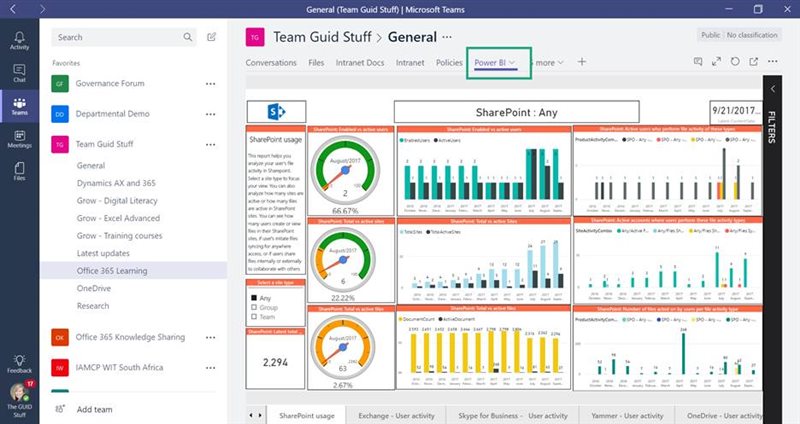Open the user profile avatar

click(x=19, y=393)
